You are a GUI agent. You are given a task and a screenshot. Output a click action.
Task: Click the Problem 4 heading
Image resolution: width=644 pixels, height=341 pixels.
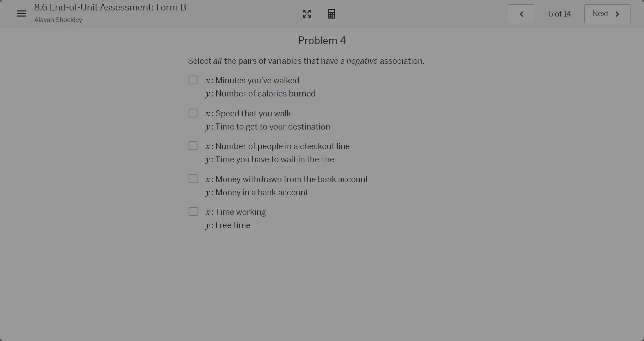(322, 40)
